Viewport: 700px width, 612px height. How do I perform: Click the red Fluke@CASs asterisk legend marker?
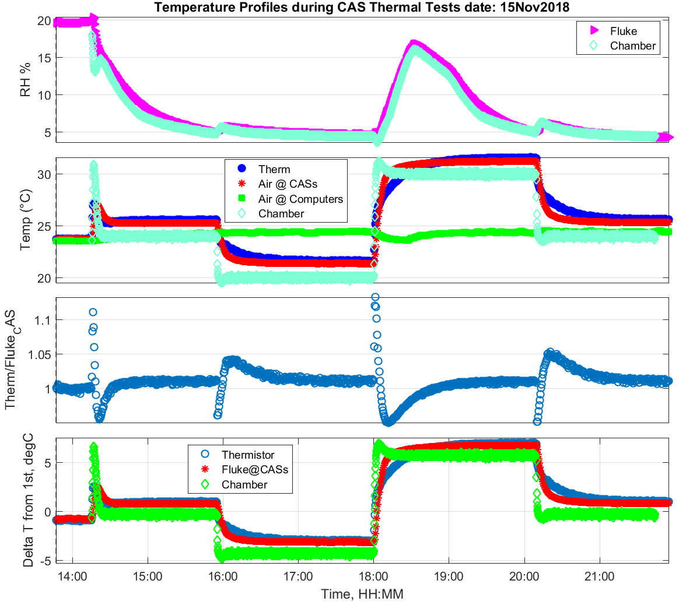205,469
